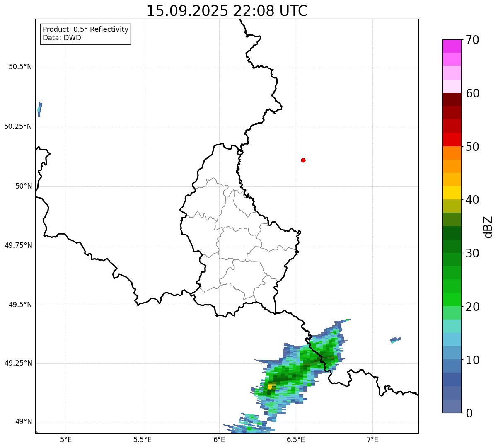Click the magenta swatch at top of colorbar
Viewport: 498px width, 448px height.
452,46
